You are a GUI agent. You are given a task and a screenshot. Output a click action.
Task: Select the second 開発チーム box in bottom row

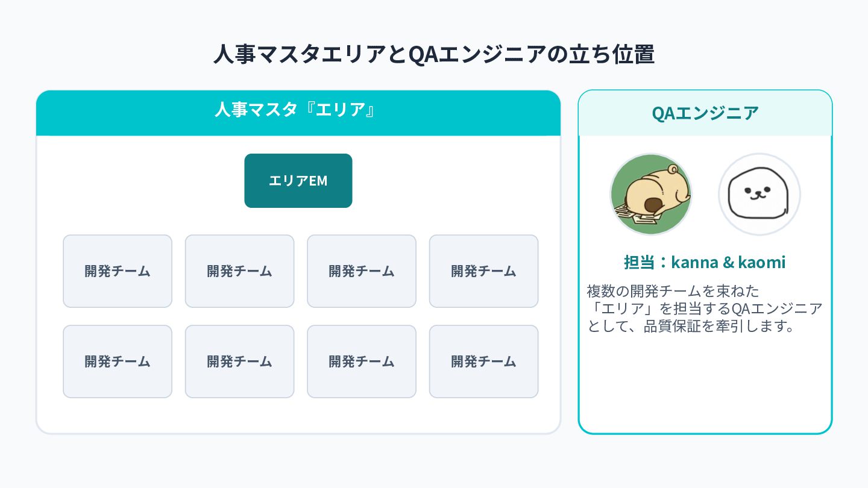pos(239,361)
